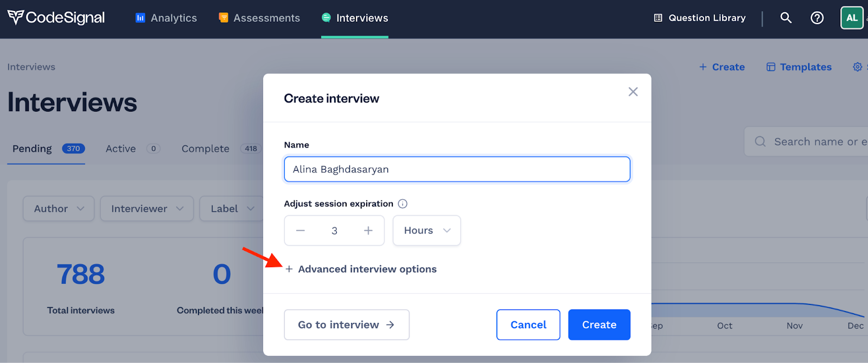Click the settings gear icon near Templates
The image size is (868, 363).
click(857, 67)
